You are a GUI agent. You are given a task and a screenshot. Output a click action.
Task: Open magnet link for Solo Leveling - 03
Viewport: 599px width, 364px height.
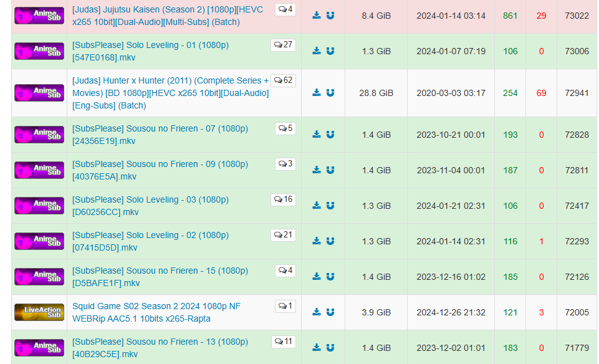[x=330, y=206]
